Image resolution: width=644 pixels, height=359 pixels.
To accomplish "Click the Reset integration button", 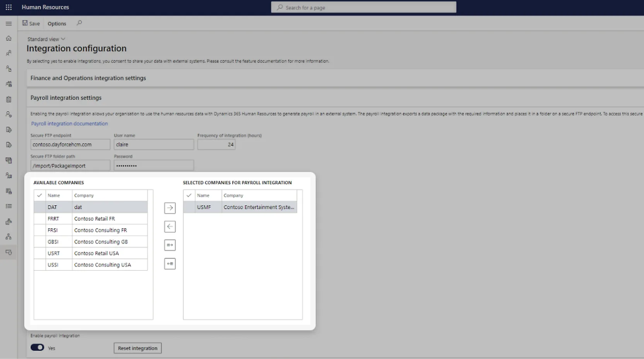I will click(x=138, y=348).
